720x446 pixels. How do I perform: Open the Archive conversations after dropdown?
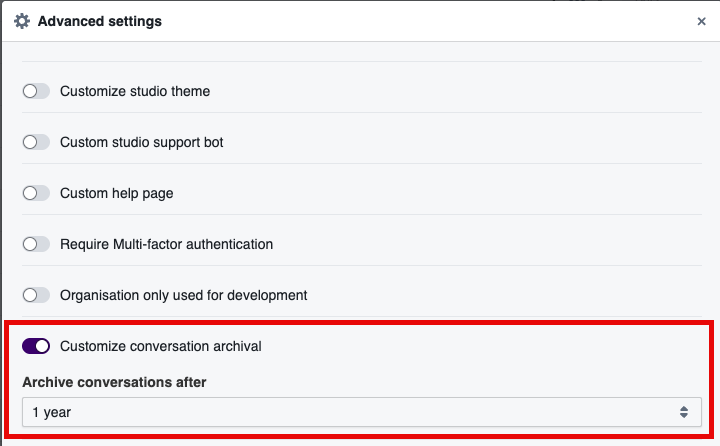[x=360, y=412]
